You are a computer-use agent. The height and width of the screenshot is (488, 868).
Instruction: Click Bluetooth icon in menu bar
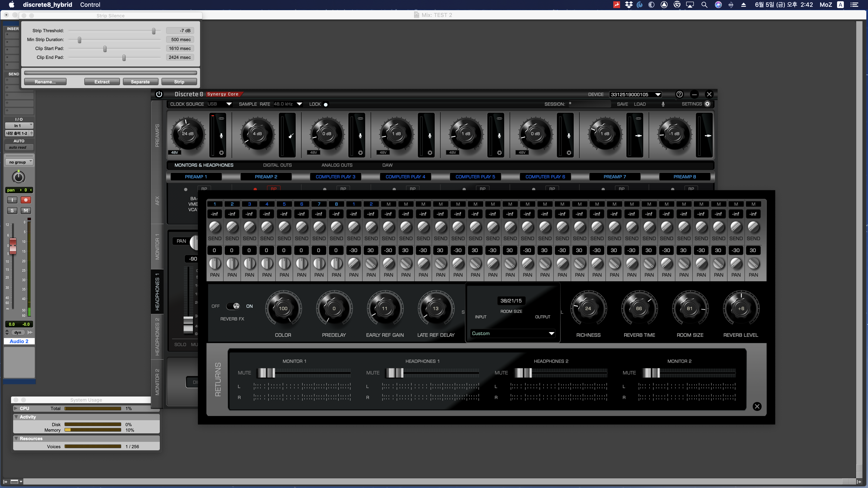(x=730, y=5)
